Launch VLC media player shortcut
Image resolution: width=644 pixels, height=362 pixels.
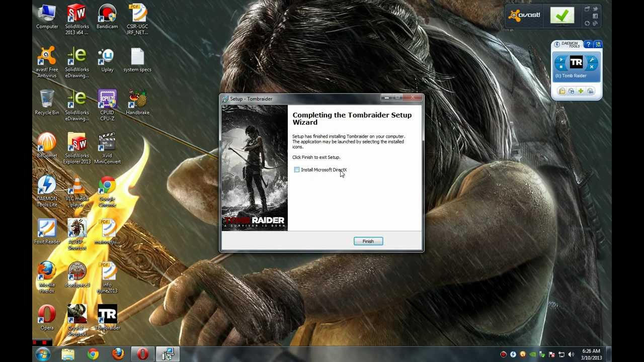pos(77,192)
